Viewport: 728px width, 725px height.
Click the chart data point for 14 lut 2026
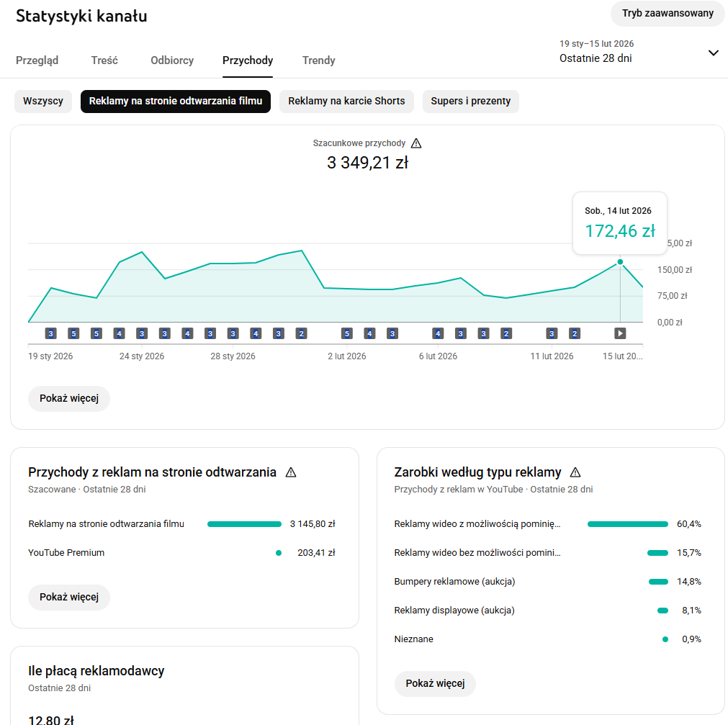620,262
